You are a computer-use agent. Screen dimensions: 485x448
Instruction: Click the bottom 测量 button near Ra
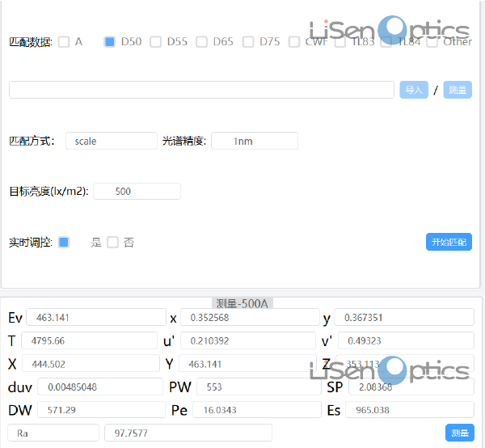click(459, 433)
